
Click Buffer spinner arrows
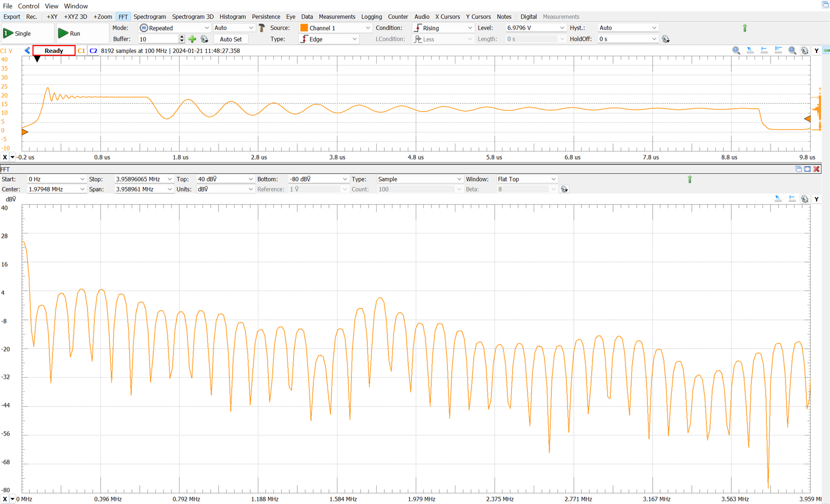point(182,39)
